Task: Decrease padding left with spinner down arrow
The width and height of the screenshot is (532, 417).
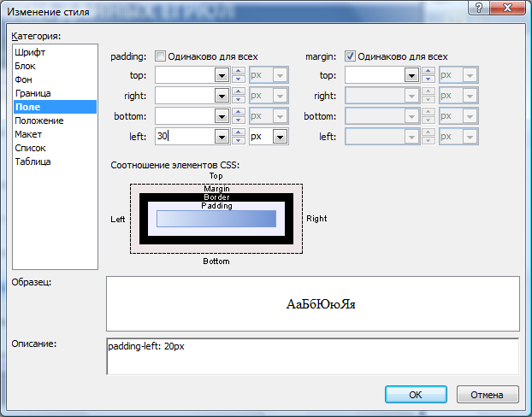Action: coord(239,141)
